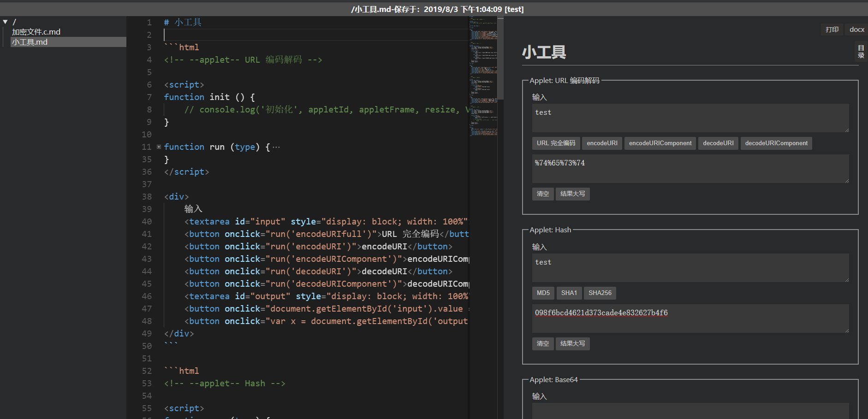The width and height of the screenshot is (868, 419).
Task: Select file 小工具.md in tree
Action: (x=68, y=42)
